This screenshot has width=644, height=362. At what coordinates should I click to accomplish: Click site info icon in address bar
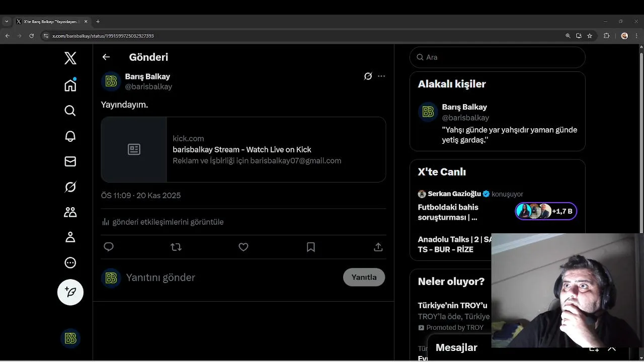pyautogui.click(x=46, y=36)
